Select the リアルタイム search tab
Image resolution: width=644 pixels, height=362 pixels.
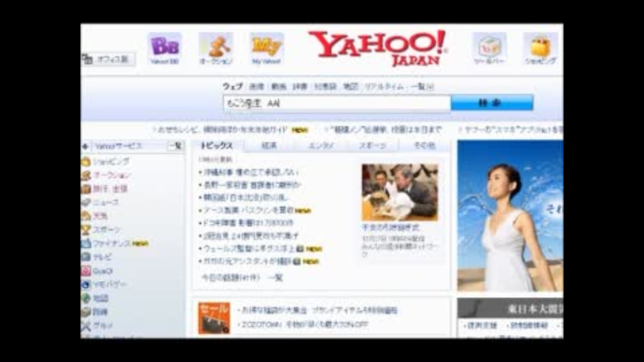(384, 86)
